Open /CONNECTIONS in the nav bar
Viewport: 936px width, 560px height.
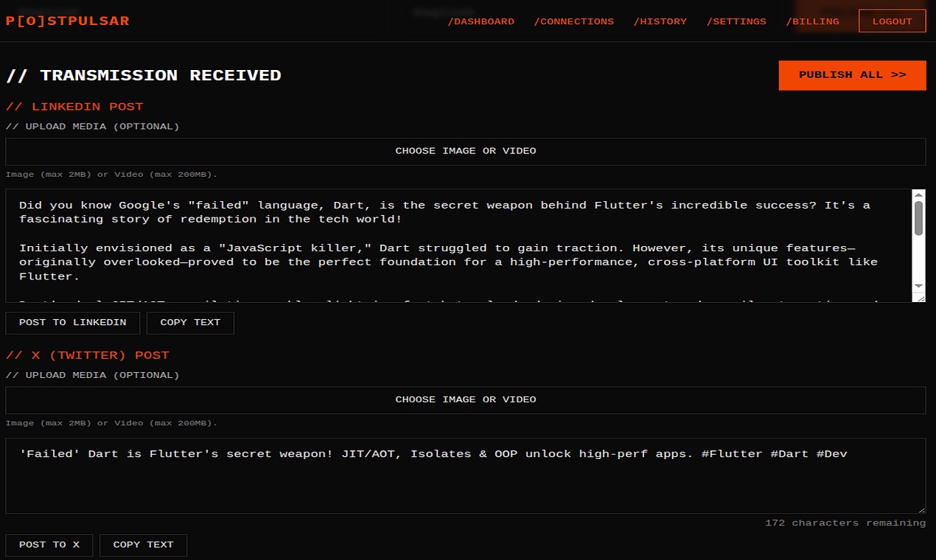(x=574, y=21)
